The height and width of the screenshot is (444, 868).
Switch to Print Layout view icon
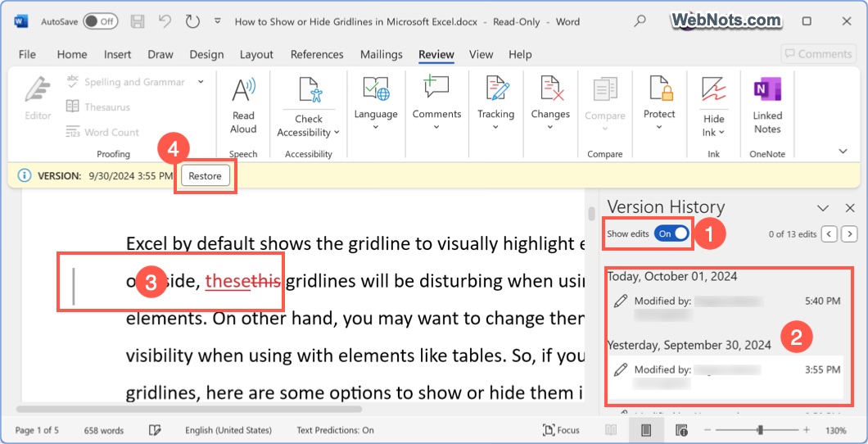(645, 430)
